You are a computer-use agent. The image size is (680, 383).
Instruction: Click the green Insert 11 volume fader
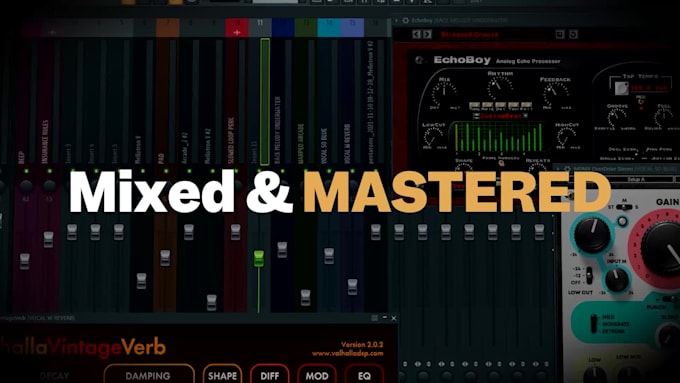pyautogui.click(x=259, y=259)
